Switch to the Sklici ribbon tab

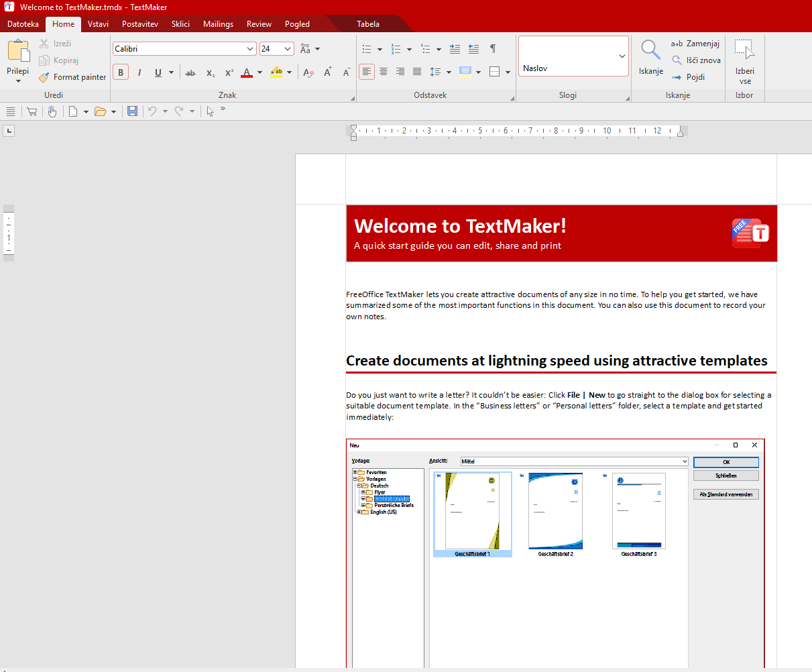[180, 24]
